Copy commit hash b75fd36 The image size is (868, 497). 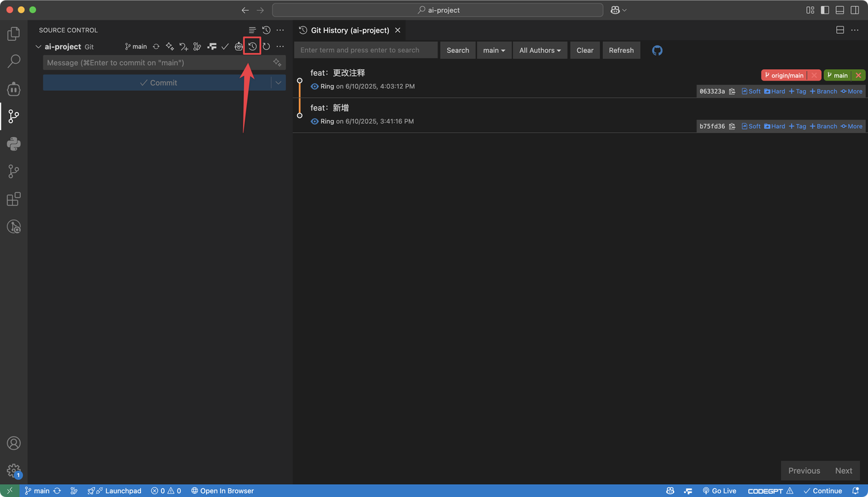pyautogui.click(x=732, y=126)
